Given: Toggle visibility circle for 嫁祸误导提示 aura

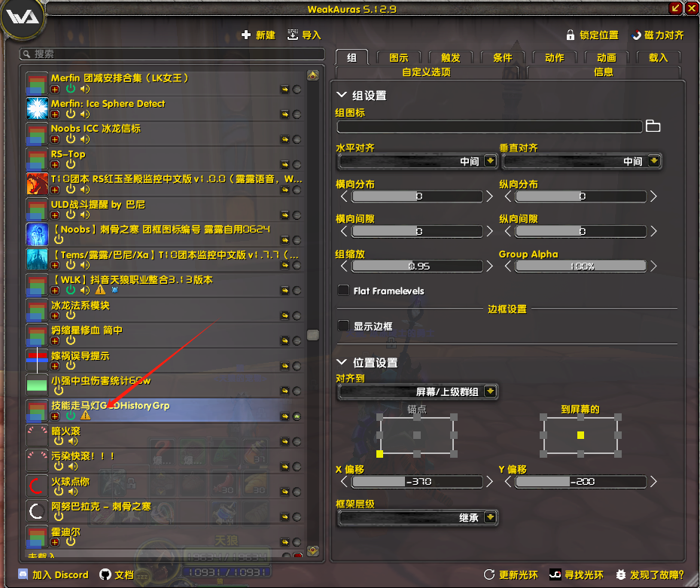Looking at the screenshot, I should 297,365.
